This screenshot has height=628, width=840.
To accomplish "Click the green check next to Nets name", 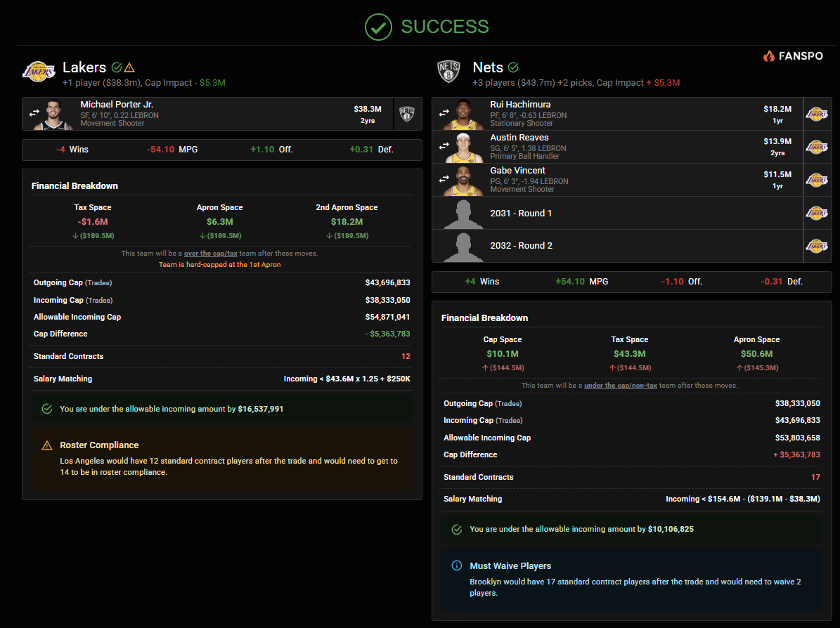I will click(513, 67).
